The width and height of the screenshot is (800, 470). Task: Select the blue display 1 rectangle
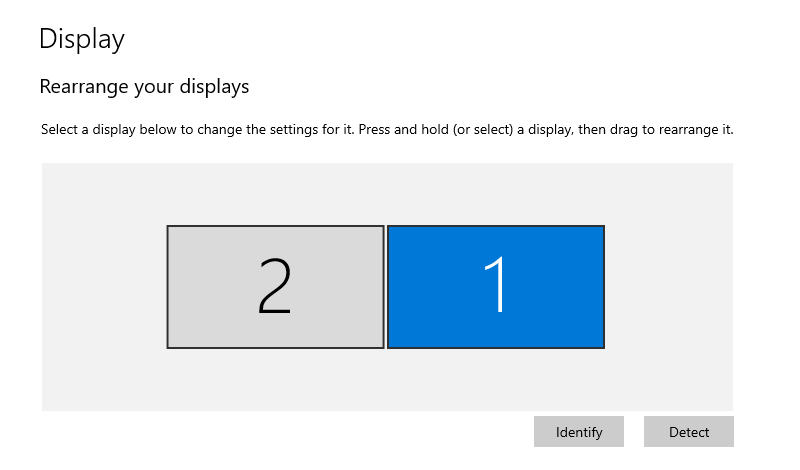coord(496,287)
